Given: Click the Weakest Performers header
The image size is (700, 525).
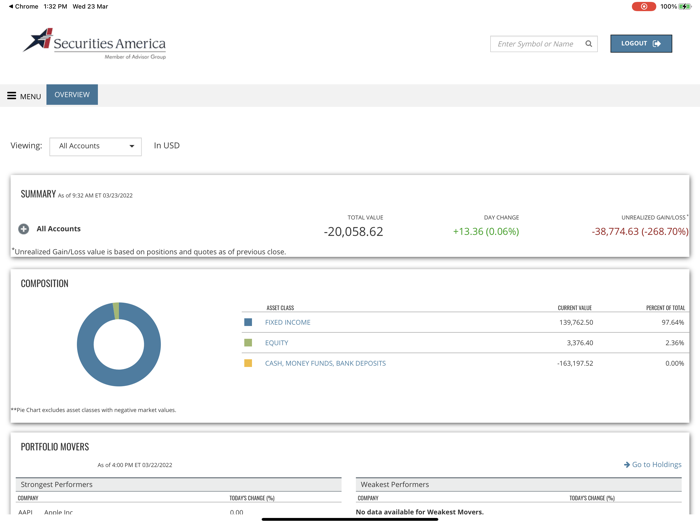Looking at the screenshot, I should pos(519,484).
